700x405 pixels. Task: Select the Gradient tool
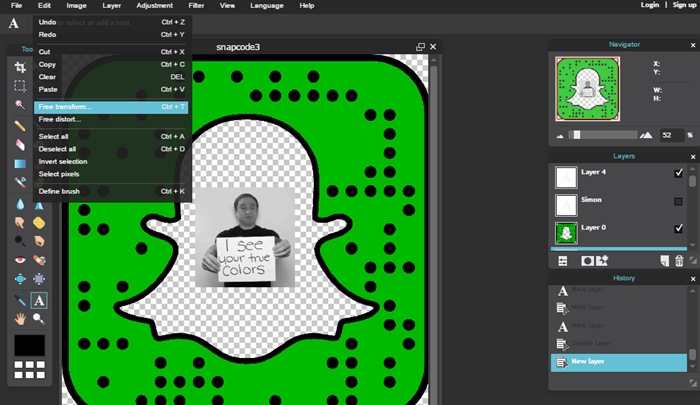pos(20,163)
